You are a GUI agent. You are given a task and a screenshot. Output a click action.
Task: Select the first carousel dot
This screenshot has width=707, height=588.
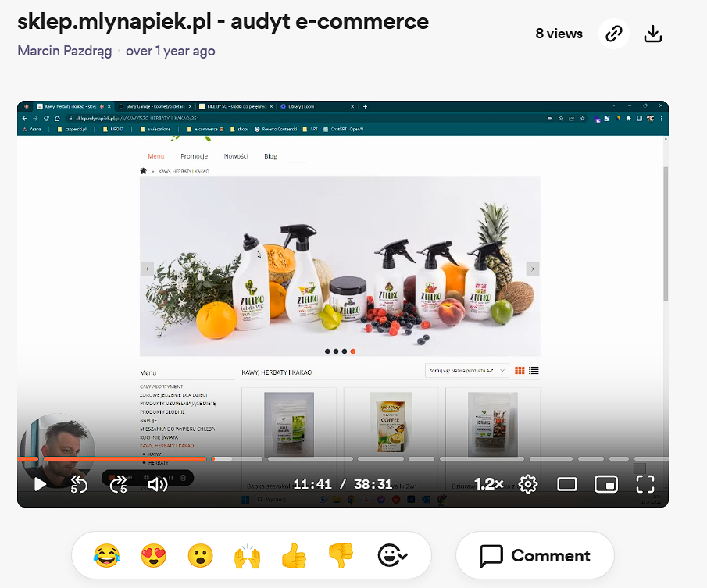point(327,351)
